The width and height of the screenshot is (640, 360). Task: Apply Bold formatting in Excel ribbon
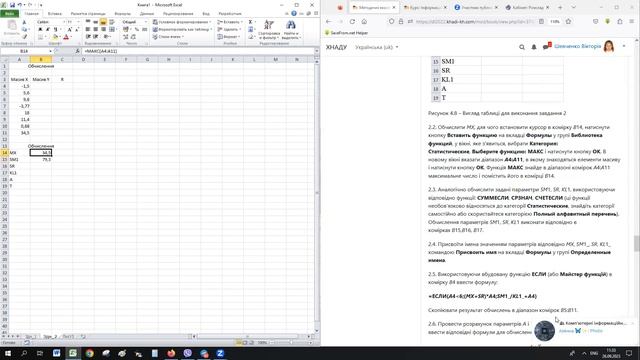(x=40, y=29)
